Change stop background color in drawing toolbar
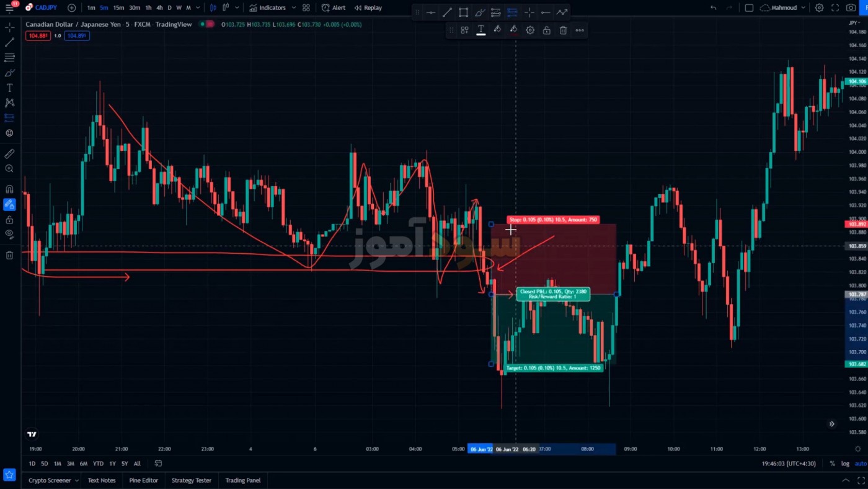This screenshot has width=868, height=489. pyautogui.click(x=497, y=30)
